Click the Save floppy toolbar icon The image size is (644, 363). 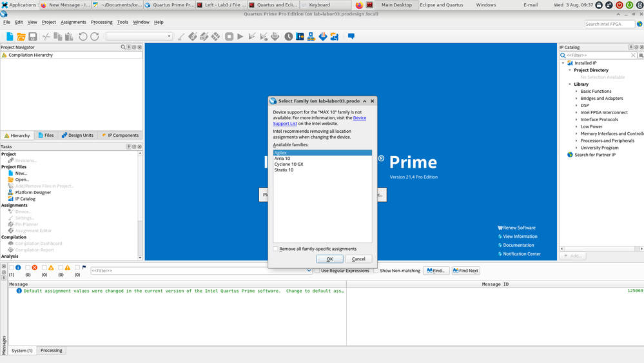tap(32, 37)
